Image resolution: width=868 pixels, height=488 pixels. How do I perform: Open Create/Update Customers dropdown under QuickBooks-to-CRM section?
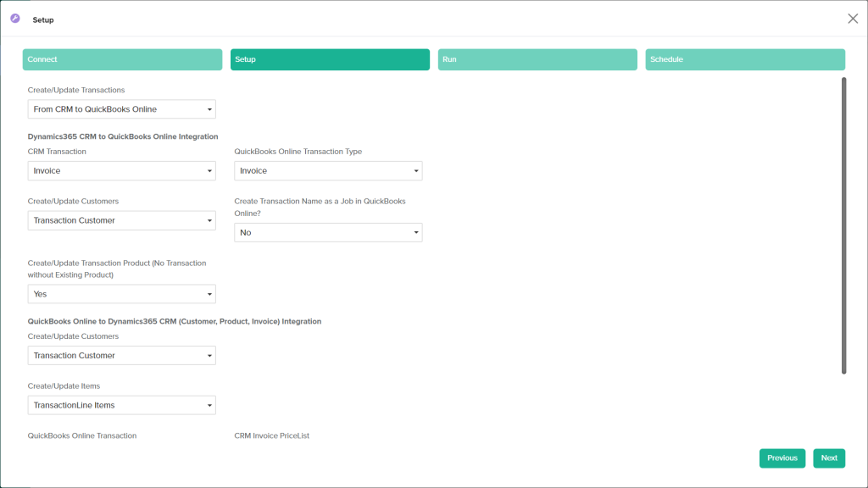tap(121, 356)
